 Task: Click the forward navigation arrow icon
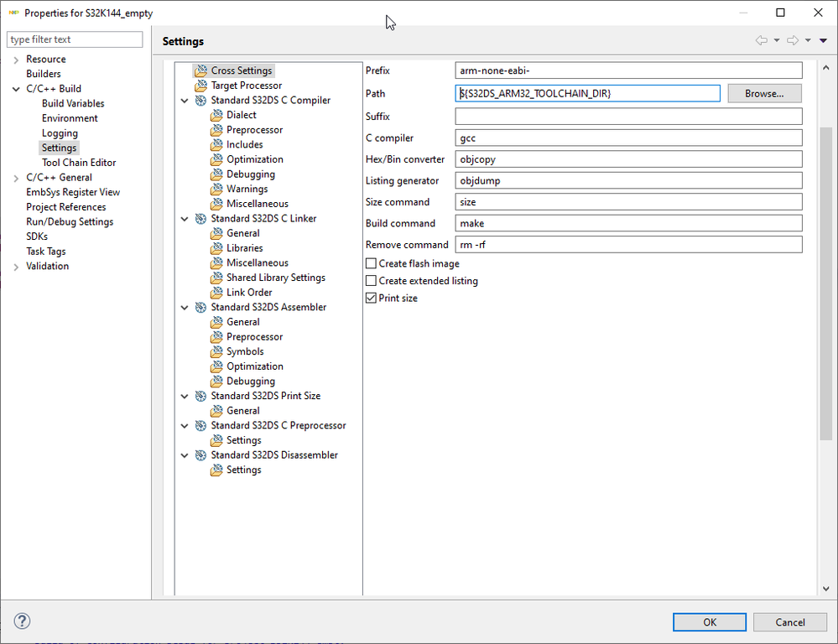pos(793,40)
